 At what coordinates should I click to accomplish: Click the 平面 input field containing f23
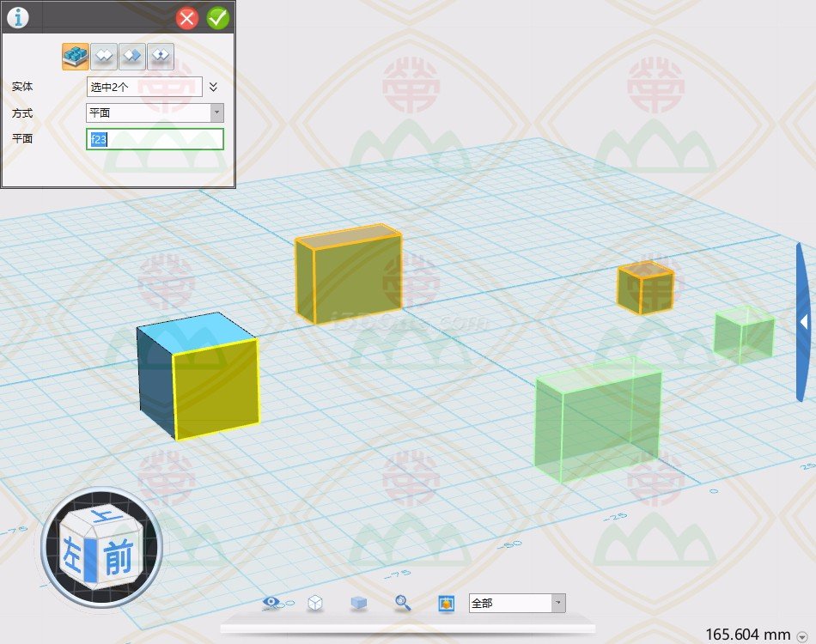[x=155, y=139]
